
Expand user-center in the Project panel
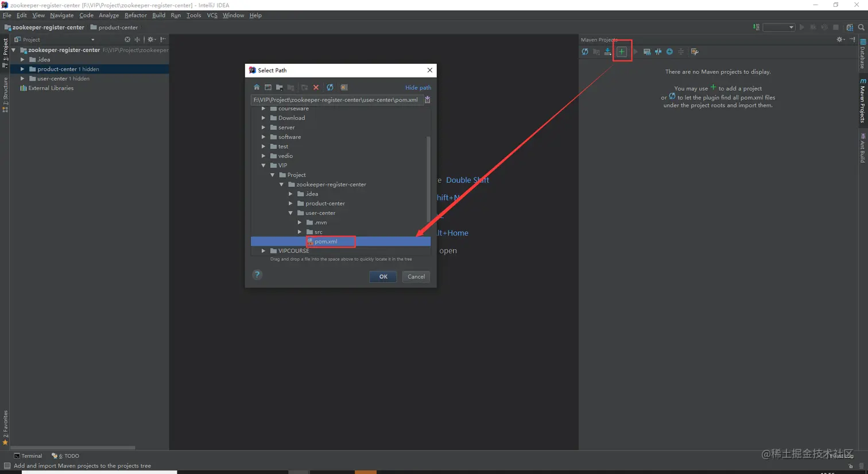(22, 79)
